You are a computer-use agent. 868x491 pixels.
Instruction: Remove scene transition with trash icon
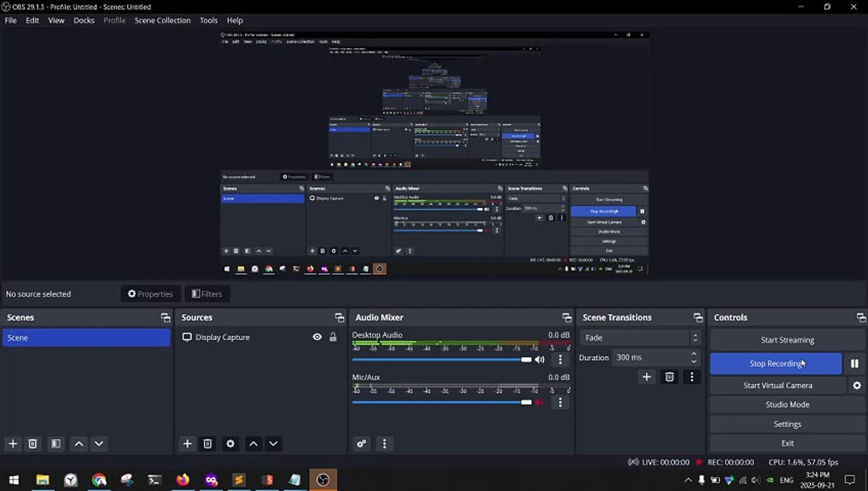coord(669,377)
